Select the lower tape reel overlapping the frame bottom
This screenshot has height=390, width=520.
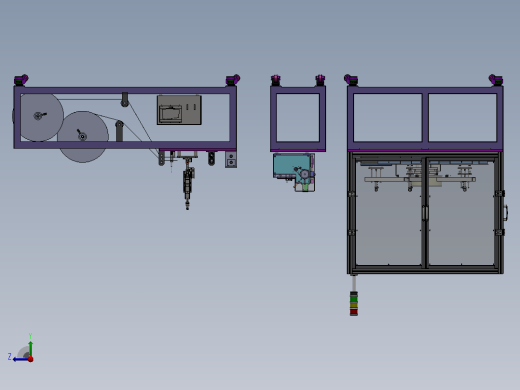[83, 137]
